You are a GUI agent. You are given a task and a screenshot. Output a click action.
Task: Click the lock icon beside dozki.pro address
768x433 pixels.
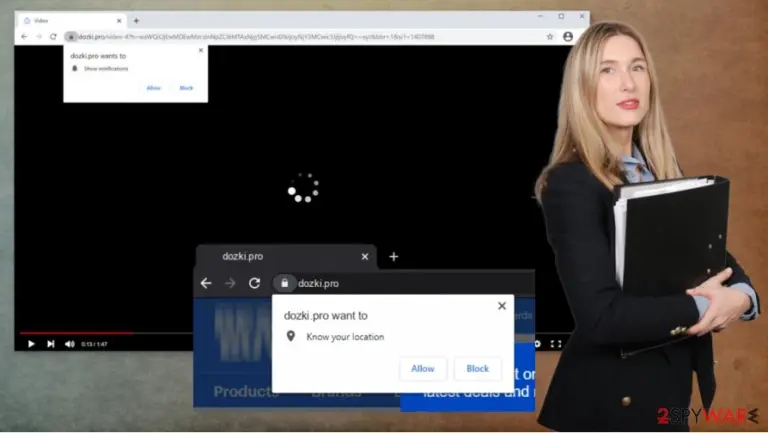[285, 283]
